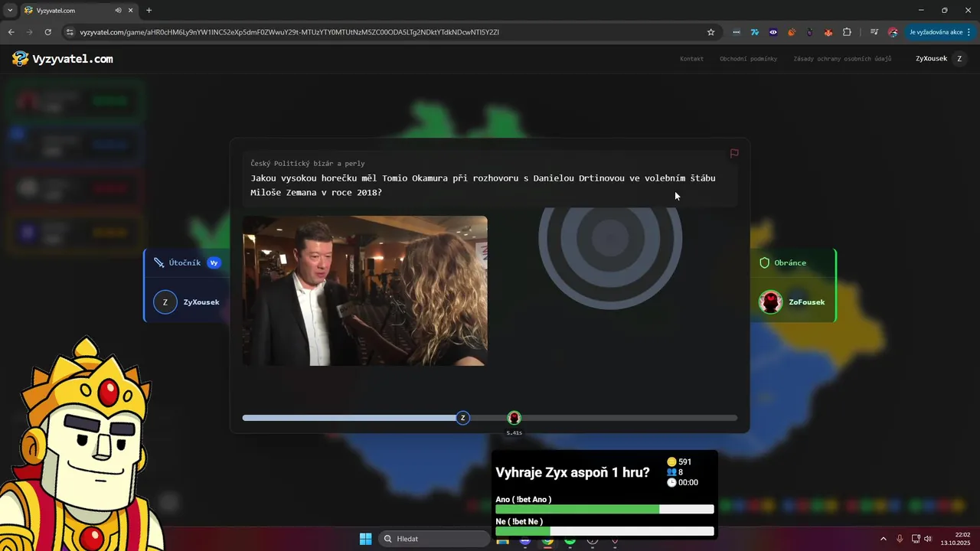Click the shield icon next to Obránce
This screenshot has width=980, height=551.
(x=764, y=262)
